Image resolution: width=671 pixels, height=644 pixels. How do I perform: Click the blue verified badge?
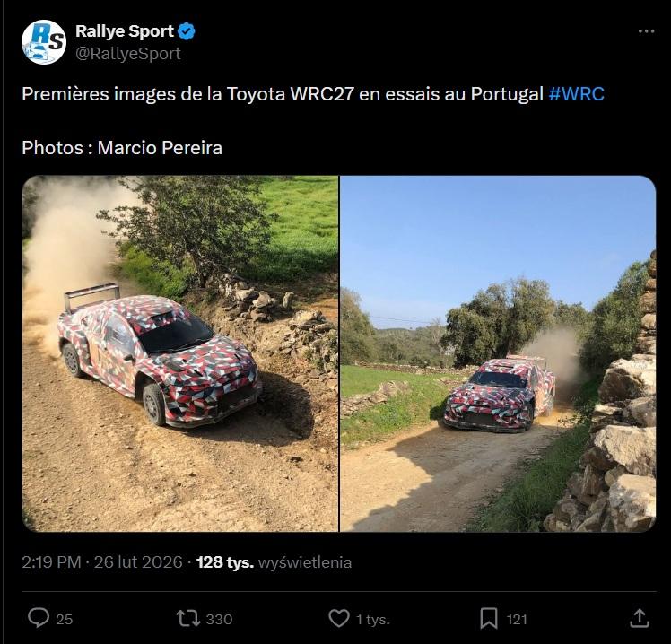[x=187, y=31]
